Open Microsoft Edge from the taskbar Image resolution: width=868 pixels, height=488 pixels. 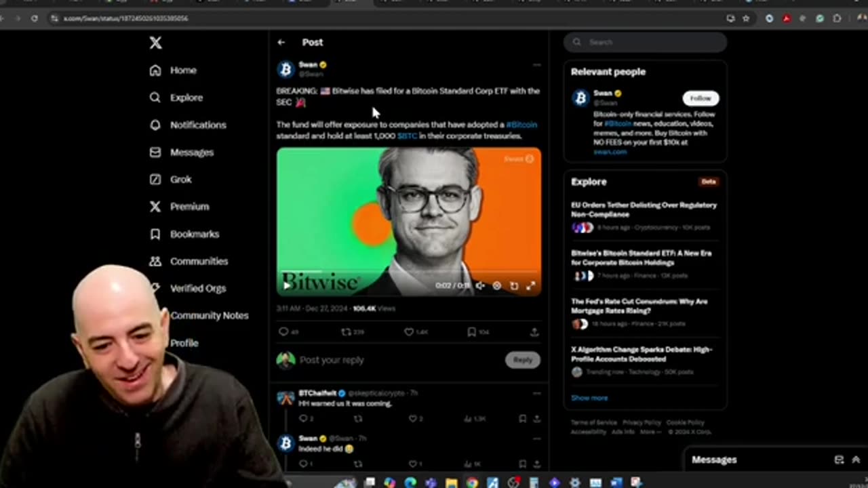click(x=410, y=483)
